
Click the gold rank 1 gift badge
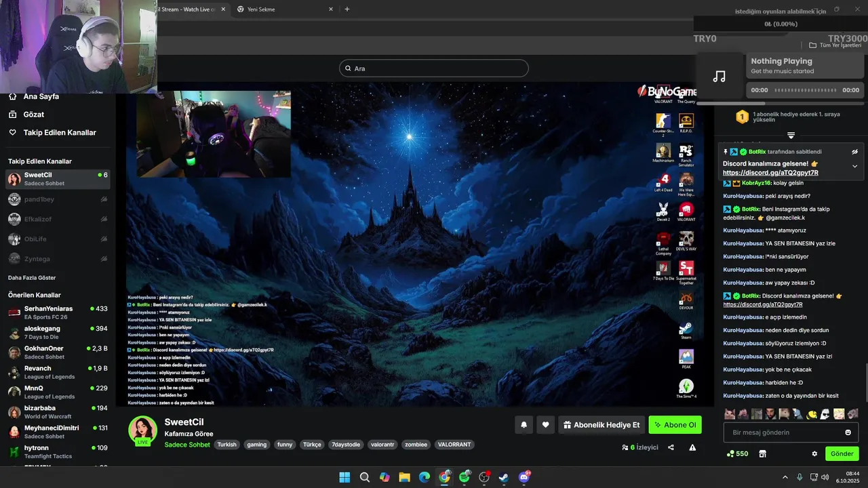coord(743,117)
